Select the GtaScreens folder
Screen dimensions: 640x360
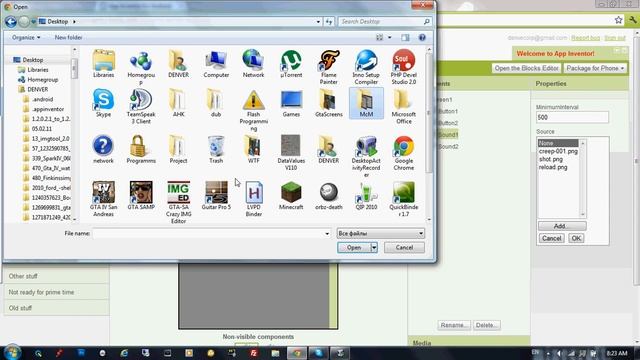click(329, 103)
